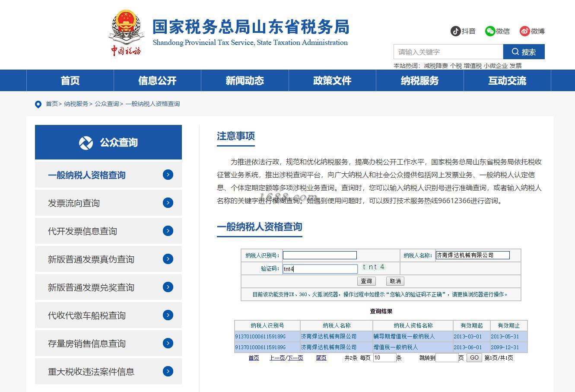The height and width of the screenshot is (392, 575).
Task: Open the 互动交流 navigation tab
Action: click(x=507, y=81)
